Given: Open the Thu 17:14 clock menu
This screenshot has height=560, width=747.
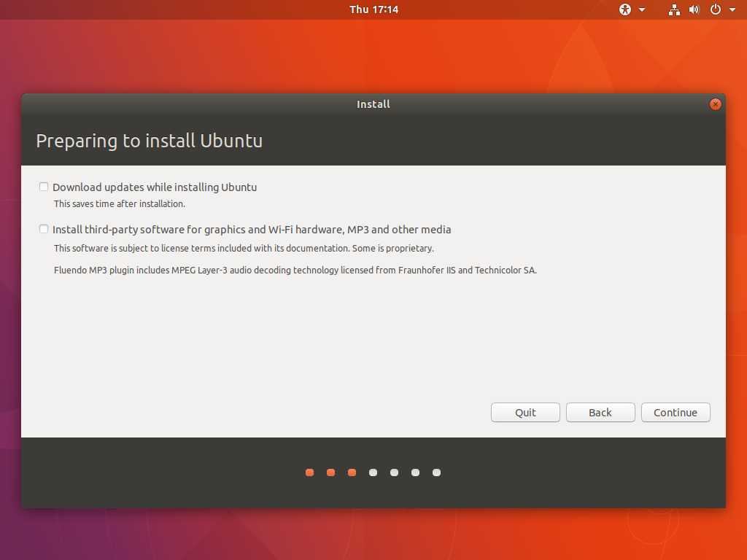Looking at the screenshot, I should pos(373,9).
